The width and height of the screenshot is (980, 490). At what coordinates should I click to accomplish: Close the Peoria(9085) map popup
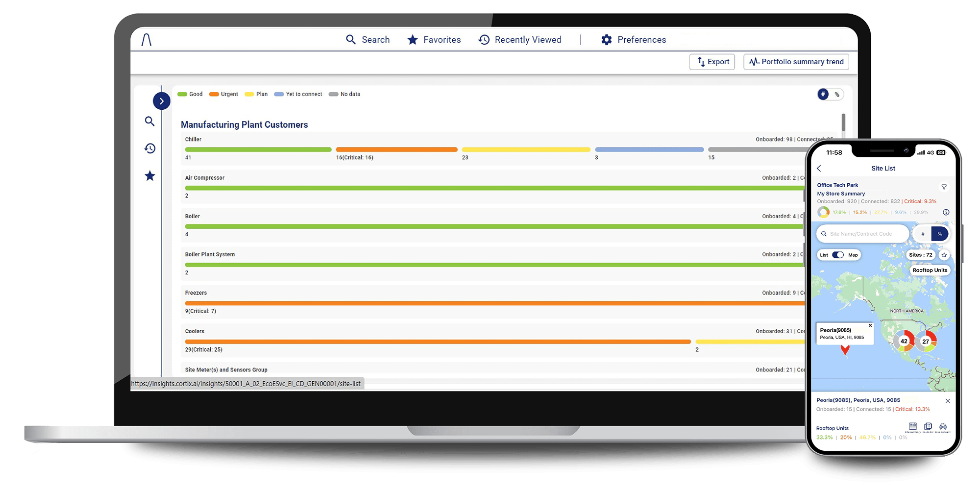(x=870, y=325)
